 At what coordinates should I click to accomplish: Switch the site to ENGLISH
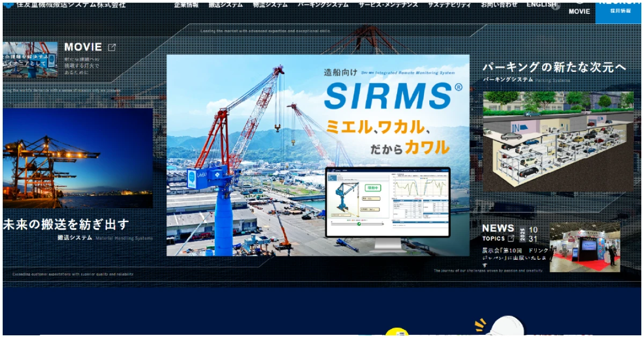541,4
